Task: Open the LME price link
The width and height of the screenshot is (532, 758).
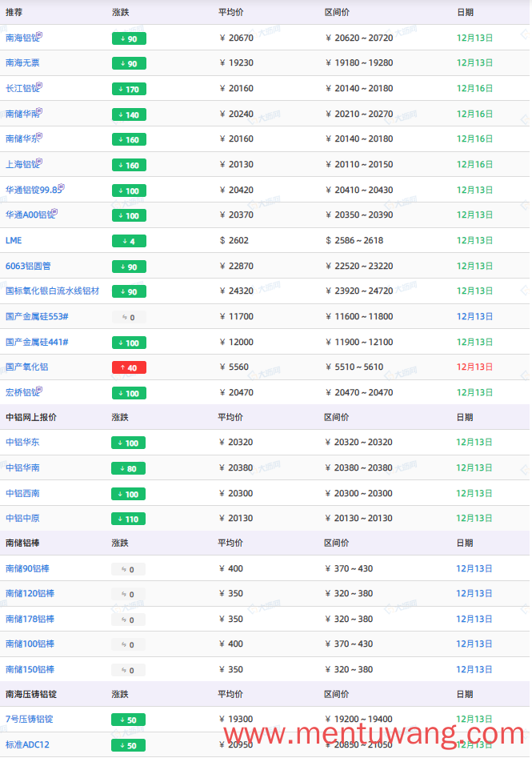Action: click(x=14, y=240)
